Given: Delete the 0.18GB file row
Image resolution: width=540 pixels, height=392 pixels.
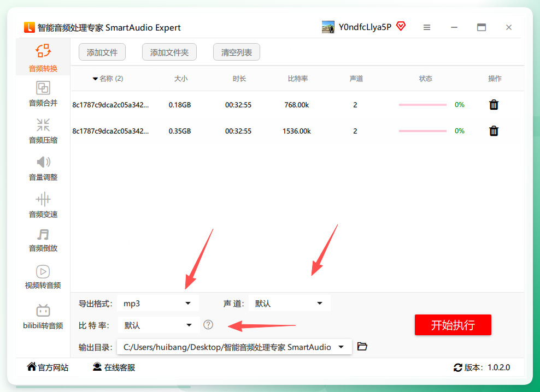Looking at the screenshot, I should click(494, 105).
